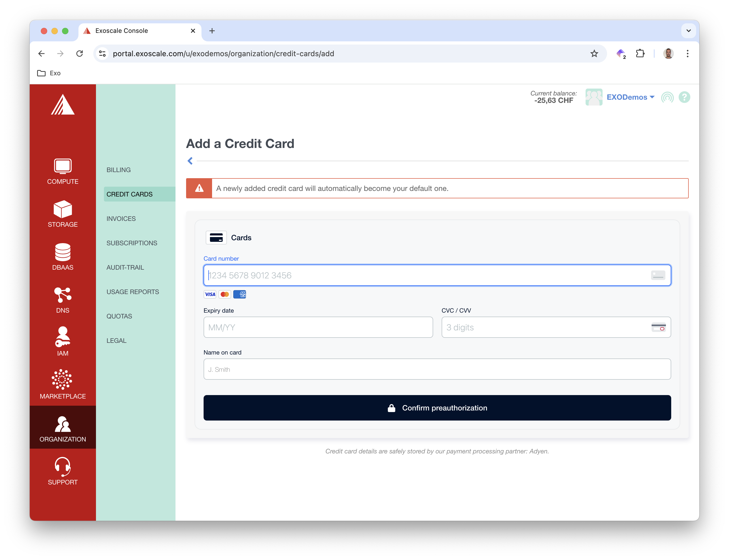This screenshot has width=729, height=560.
Task: Click the blue back chevron under title
Action: point(190,161)
